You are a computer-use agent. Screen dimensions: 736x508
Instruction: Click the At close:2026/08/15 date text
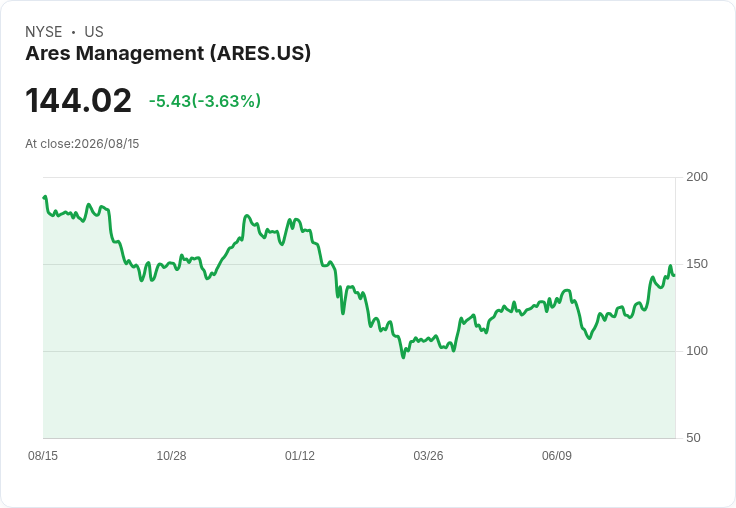click(x=82, y=144)
